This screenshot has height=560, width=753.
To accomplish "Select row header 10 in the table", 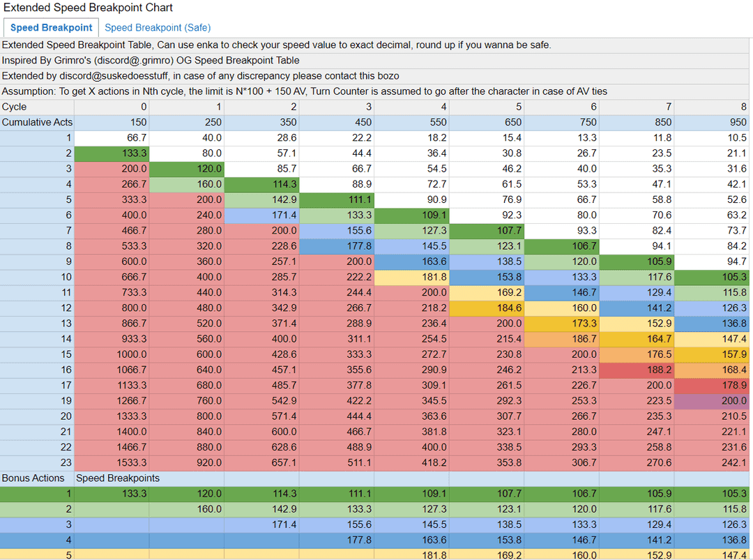I will coord(63,277).
